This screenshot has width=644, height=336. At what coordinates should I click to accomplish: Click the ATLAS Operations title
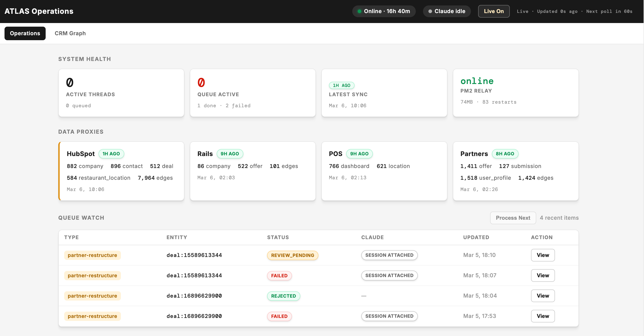coord(39,11)
